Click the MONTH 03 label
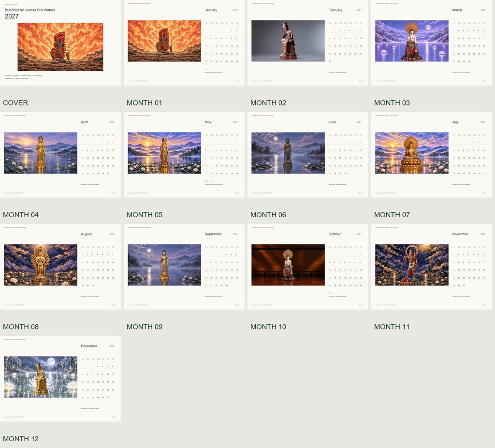This screenshot has width=495, height=448. 392,103
